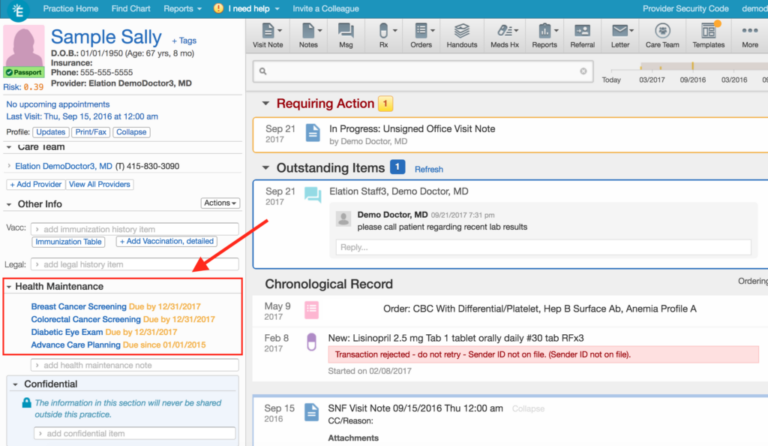Click the Updates profile button
The height and width of the screenshot is (446, 768).
click(x=50, y=132)
